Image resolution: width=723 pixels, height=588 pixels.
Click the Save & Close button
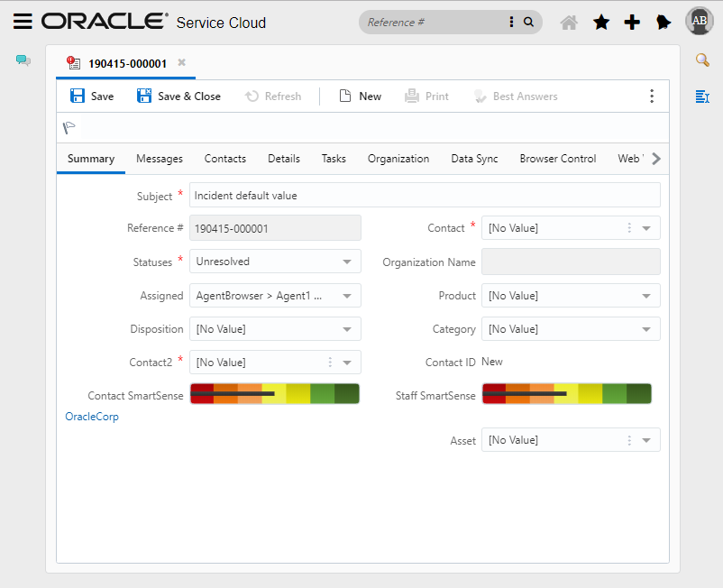pyautogui.click(x=178, y=96)
